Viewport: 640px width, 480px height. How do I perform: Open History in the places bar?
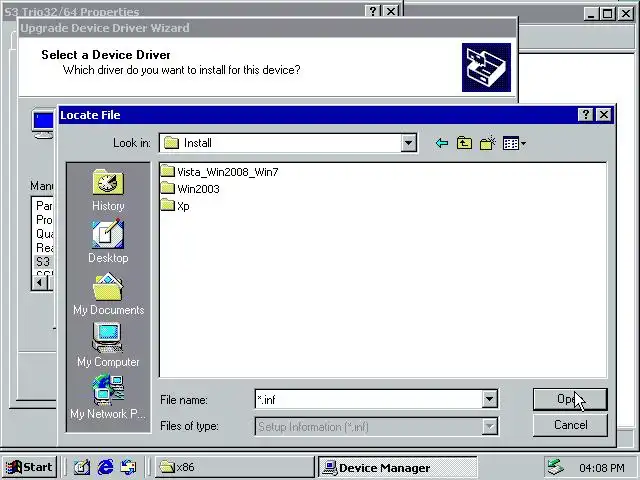click(108, 190)
